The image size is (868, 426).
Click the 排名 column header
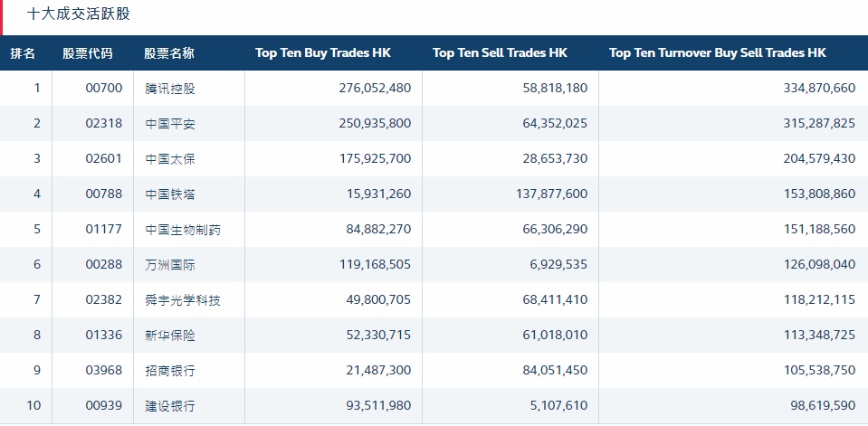(24, 53)
